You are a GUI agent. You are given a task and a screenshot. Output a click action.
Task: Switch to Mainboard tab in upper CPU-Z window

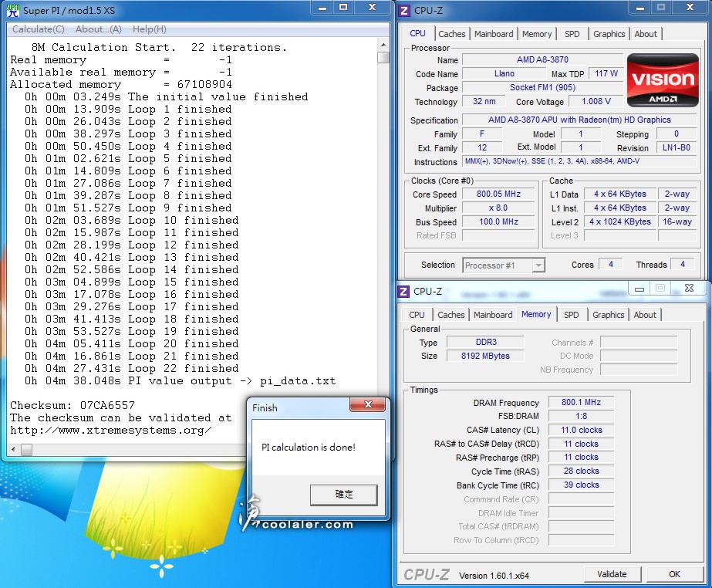[494, 34]
